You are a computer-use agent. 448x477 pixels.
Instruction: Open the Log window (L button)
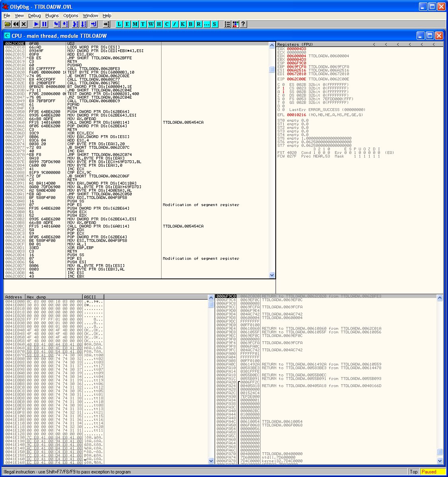point(119,24)
